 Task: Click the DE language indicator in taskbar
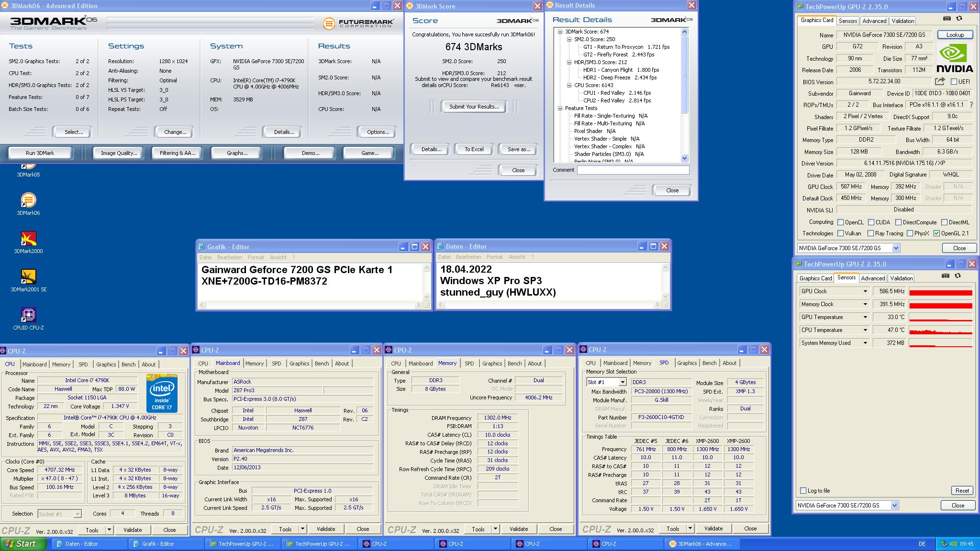tap(922, 544)
